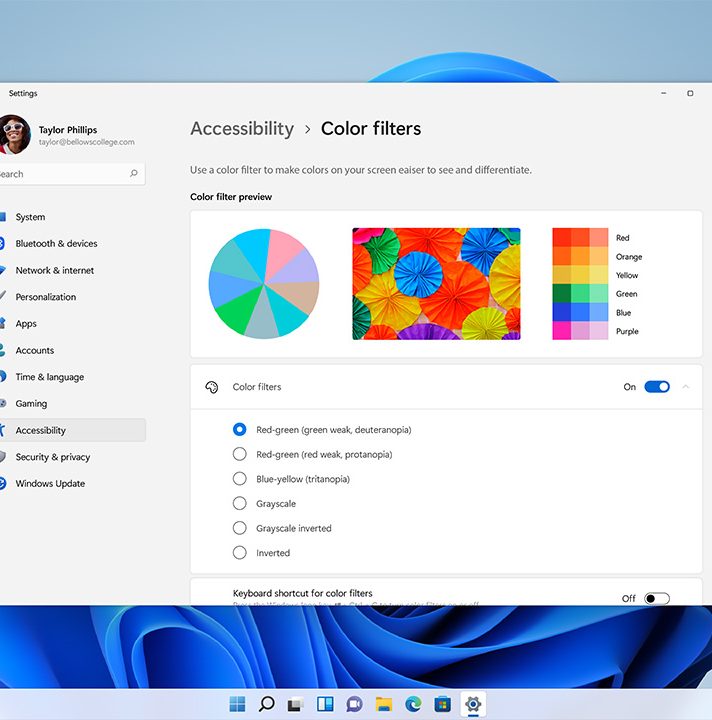Image resolution: width=712 pixels, height=720 pixels.
Task: Click Taylor Phillips profile picture
Action: click(x=15, y=134)
